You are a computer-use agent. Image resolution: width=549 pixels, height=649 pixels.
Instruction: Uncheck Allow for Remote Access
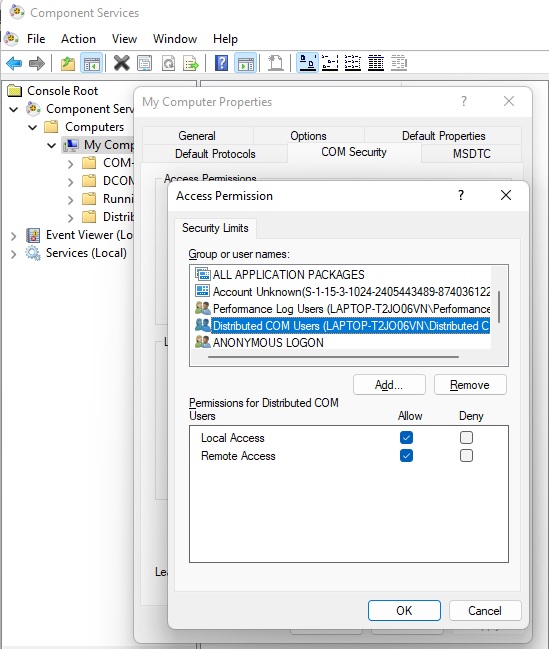[x=406, y=456]
